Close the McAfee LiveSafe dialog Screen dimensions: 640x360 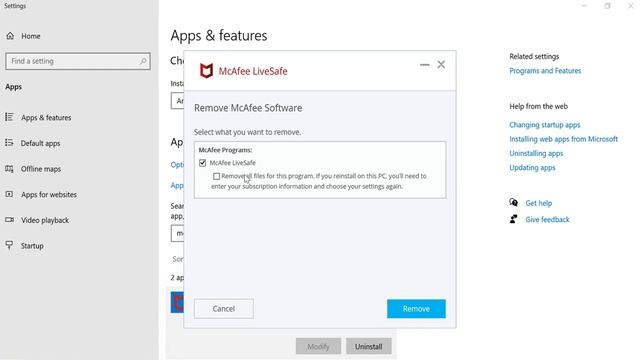(441, 64)
